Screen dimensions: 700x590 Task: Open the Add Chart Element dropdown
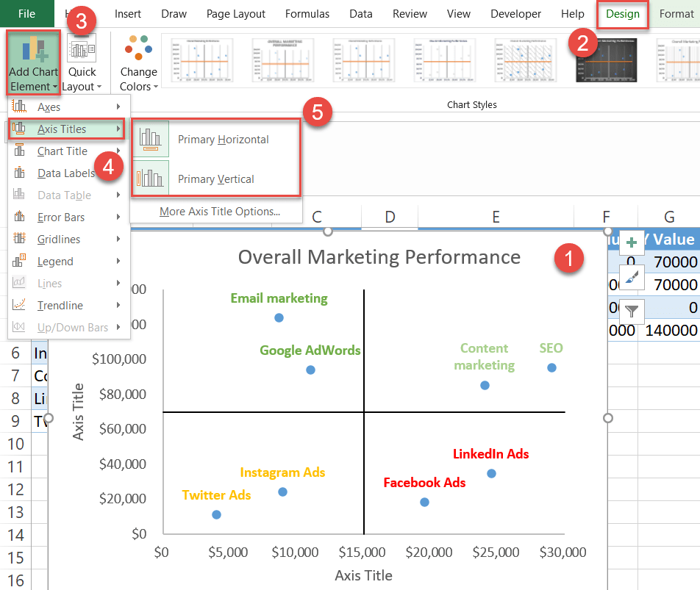33,62
